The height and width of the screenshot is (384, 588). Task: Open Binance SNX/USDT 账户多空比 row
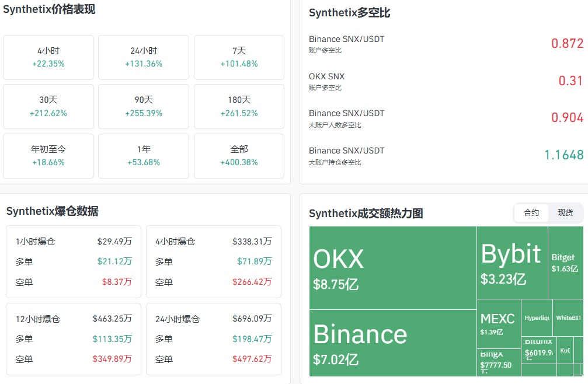446,44
